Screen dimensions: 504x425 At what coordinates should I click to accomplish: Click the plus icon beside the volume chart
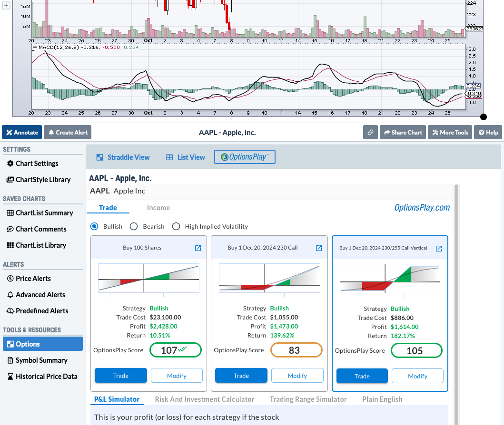click(6, 5)
